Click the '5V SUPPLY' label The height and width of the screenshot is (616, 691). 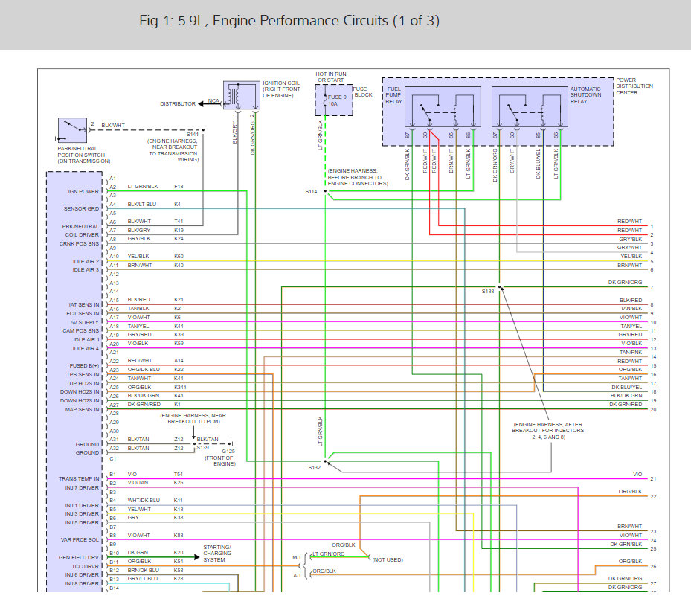85,323
